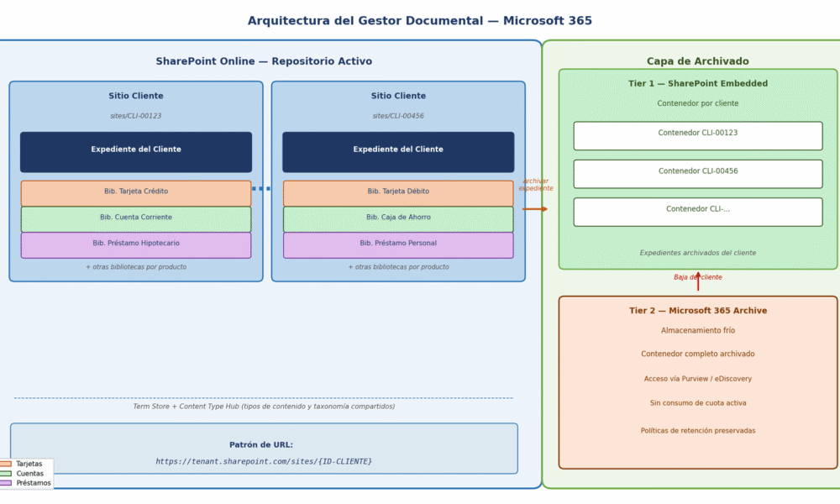Click the purple Préstamos legend swatch
This screenshot has width=840, height=504.
click(6, 483)
